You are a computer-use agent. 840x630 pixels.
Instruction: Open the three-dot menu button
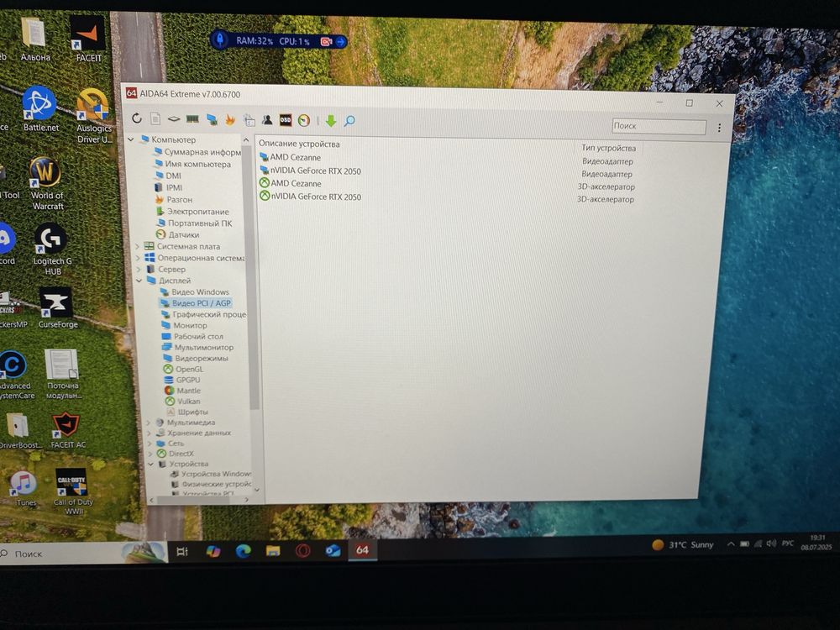click(719, 128)
